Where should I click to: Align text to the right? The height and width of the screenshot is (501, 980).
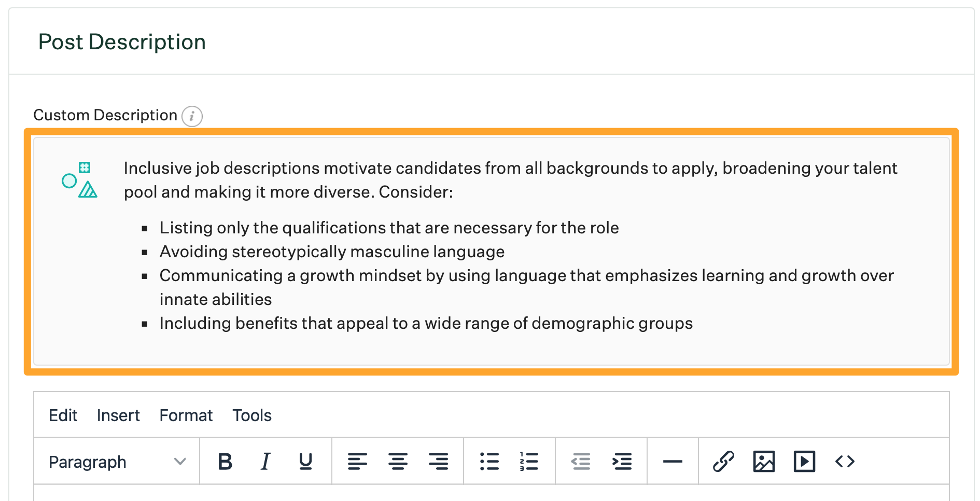point(438,461)
